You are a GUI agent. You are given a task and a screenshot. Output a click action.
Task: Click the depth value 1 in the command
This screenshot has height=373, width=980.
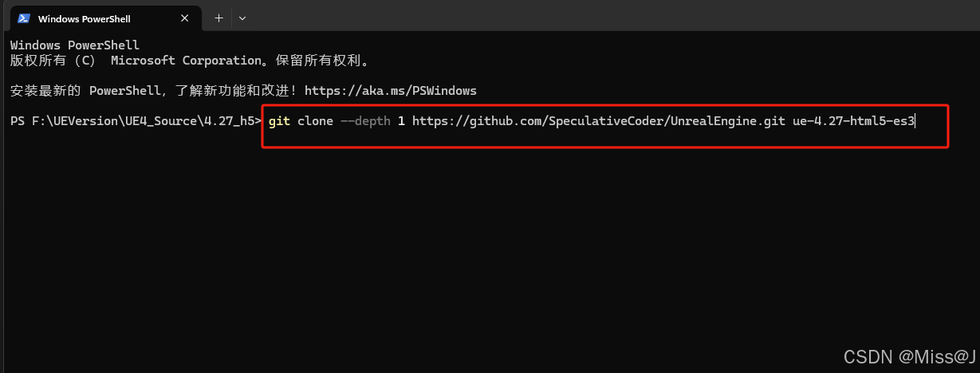[401, 121]
